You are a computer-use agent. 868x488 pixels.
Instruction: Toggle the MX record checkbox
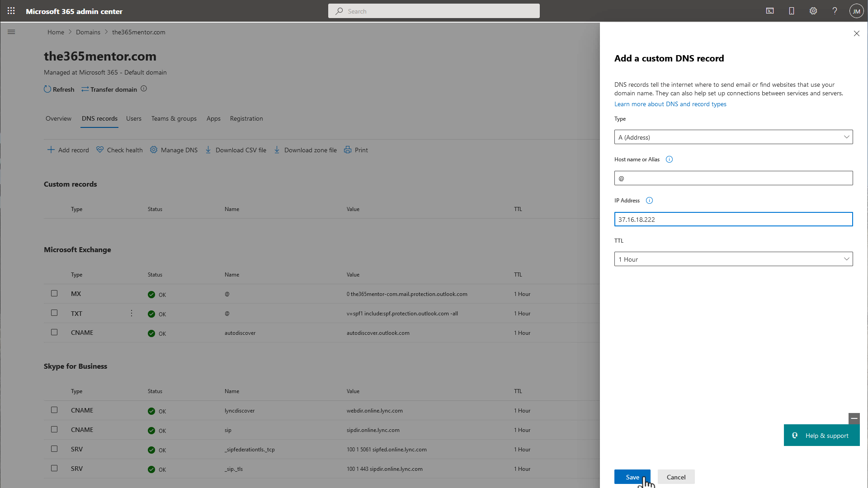[54, 293]
